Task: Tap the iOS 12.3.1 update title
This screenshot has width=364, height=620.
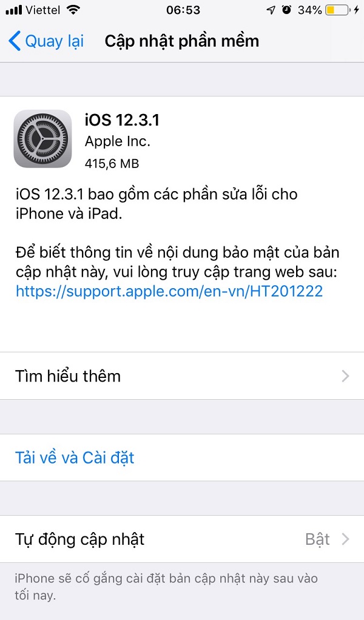Action: click(122, 120)
